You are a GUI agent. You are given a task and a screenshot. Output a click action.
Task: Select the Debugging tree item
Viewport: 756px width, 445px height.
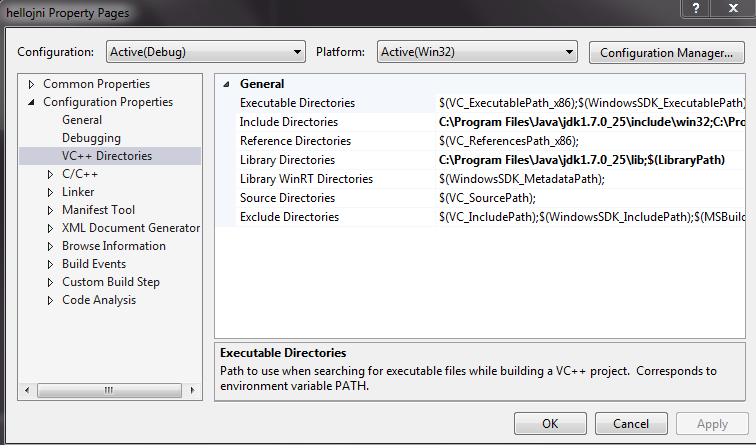click(91, 138)
